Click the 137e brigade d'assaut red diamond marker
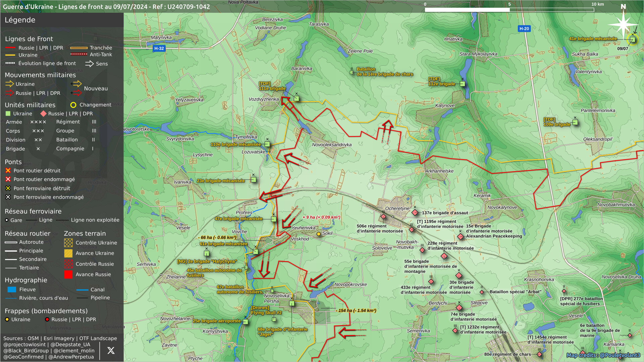The image size is (644, 362). click(x=415, y=213)
